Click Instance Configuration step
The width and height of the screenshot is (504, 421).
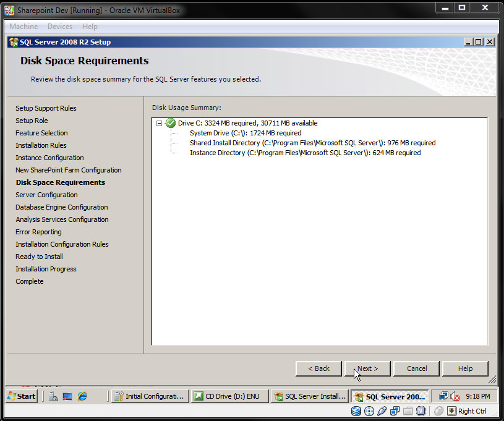(49, 158)
